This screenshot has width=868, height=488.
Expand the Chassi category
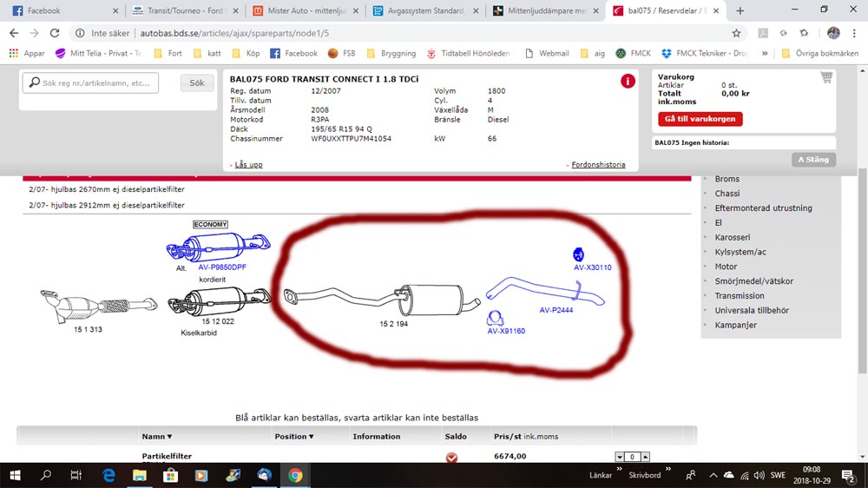coord(727,194)
